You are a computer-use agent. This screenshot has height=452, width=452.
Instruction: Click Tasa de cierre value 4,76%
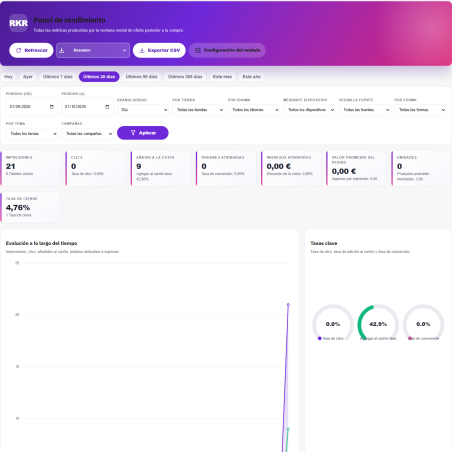[18, 208]
